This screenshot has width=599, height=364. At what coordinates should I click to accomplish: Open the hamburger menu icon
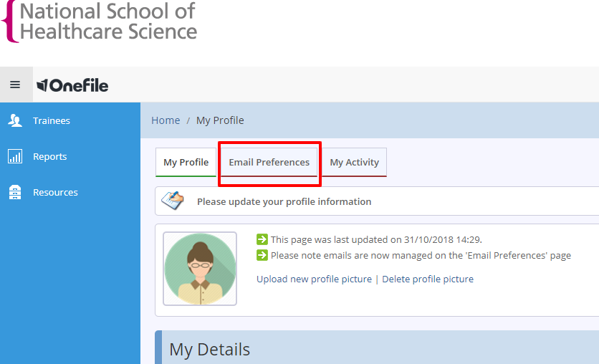click(15, 85)
